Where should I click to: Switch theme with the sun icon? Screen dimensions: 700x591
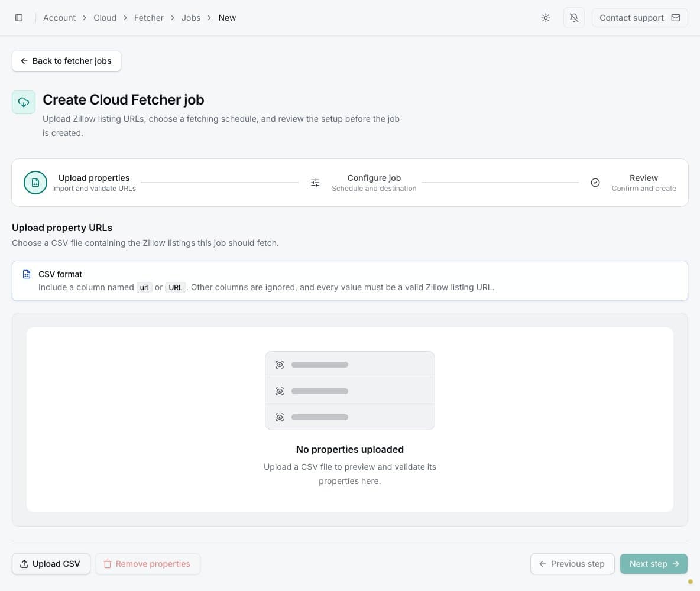546,18
